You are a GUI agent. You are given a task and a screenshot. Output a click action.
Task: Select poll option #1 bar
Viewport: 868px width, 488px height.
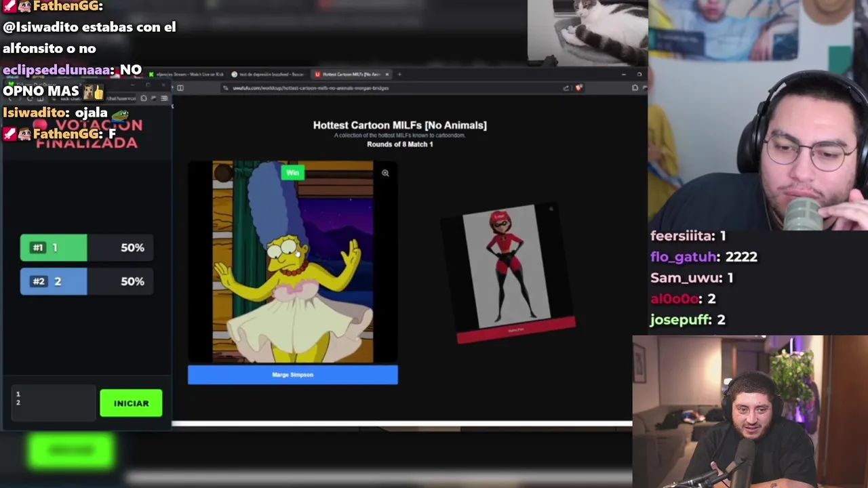click(87, 248)
